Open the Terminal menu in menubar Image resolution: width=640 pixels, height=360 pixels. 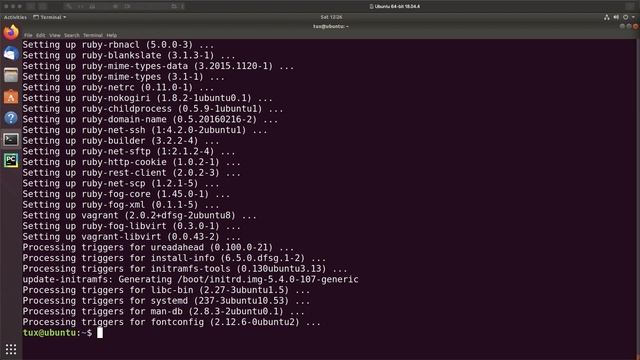(x=93, y=36)
